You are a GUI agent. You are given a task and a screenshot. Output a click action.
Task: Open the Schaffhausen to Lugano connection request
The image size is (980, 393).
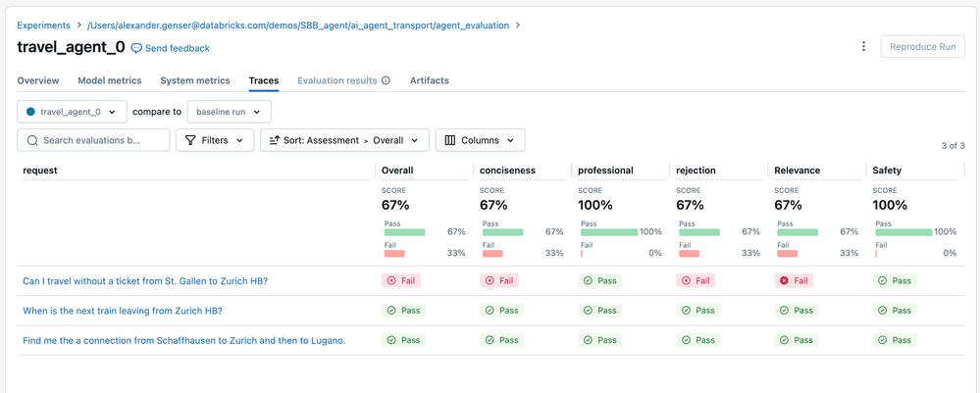[x=183, y=340]
